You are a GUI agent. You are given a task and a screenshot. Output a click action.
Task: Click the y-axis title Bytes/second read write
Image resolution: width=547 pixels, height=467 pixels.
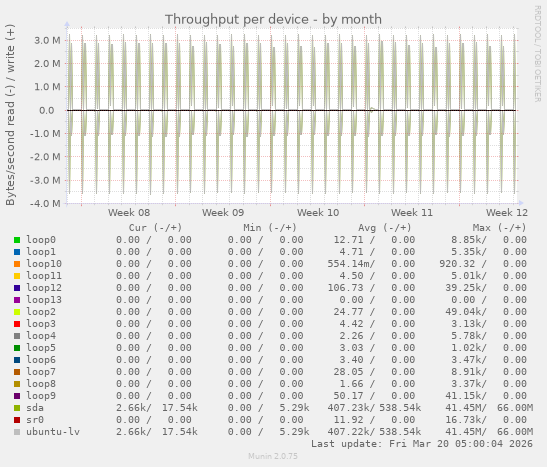coord(10,115)
